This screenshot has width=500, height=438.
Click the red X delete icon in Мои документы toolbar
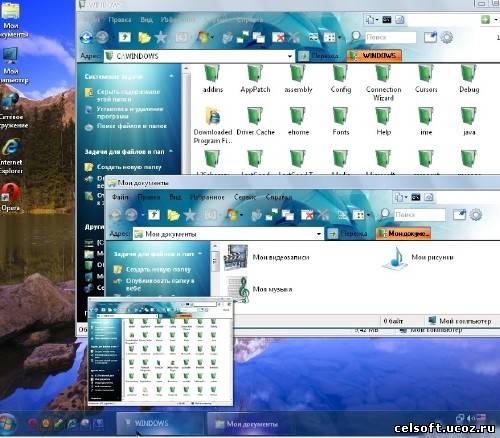tap(307, 215)
